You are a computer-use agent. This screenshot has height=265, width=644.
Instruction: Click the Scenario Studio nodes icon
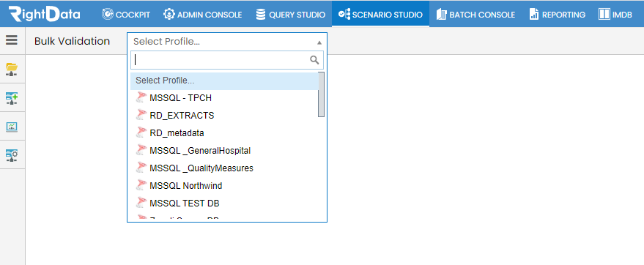point(344,15)
